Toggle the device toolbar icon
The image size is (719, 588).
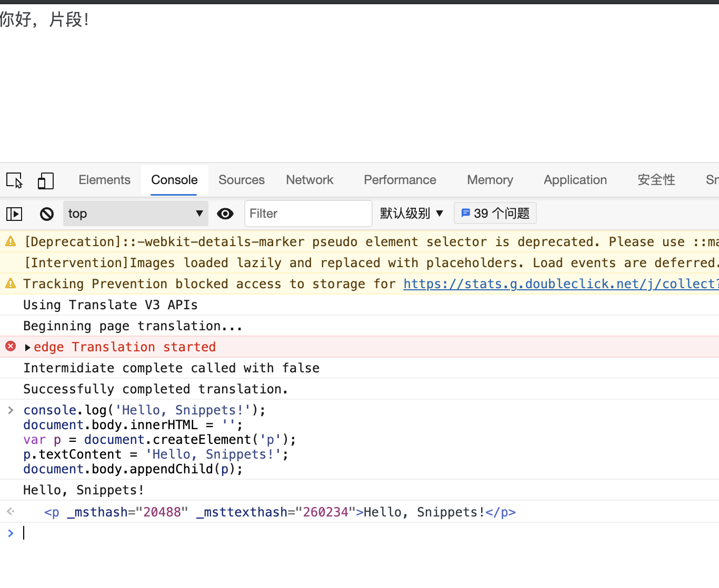tap(46, 180)
